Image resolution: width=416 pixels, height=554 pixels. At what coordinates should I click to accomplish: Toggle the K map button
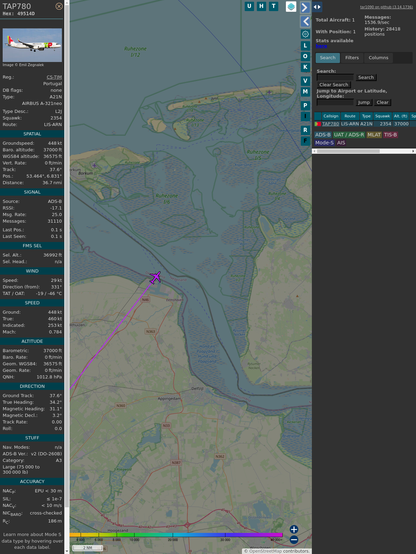[x=305, y=67]
